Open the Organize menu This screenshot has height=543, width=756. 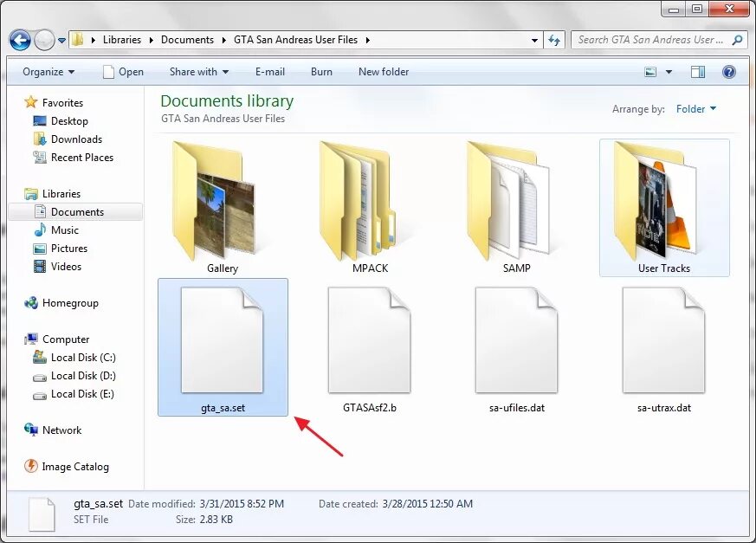(x=48, y=72)
